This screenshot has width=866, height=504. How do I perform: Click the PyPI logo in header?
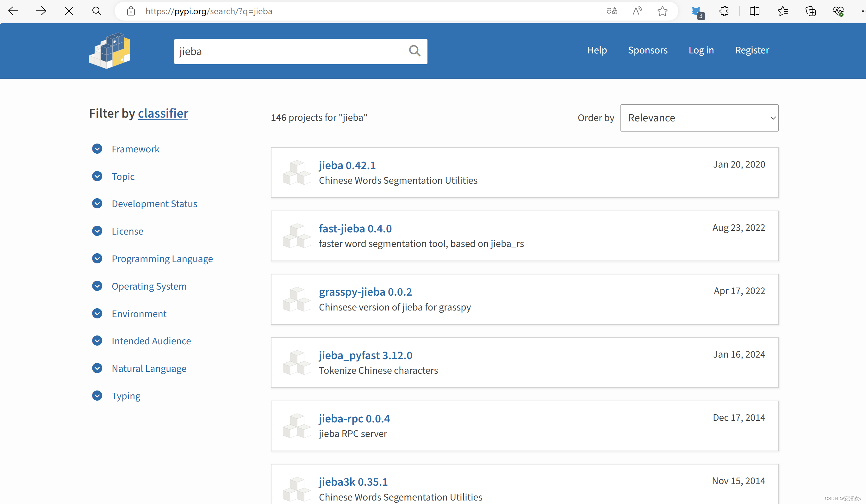109,51
